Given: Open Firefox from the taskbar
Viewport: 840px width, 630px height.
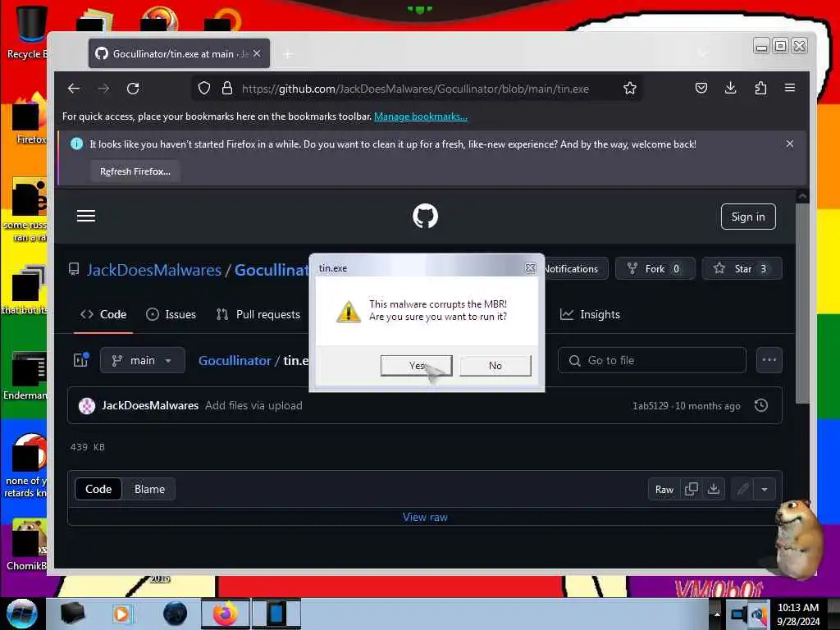Looking at the screenshot, I should [226, 614].
